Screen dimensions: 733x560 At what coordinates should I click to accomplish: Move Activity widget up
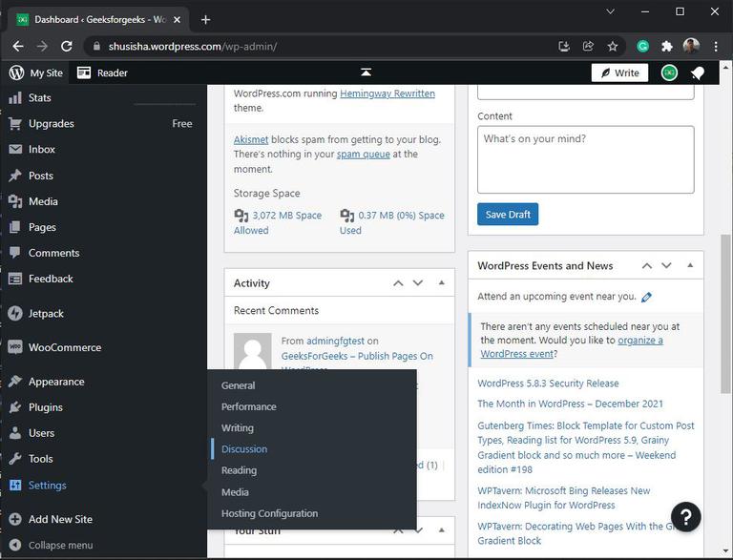(x=398, y=282)
